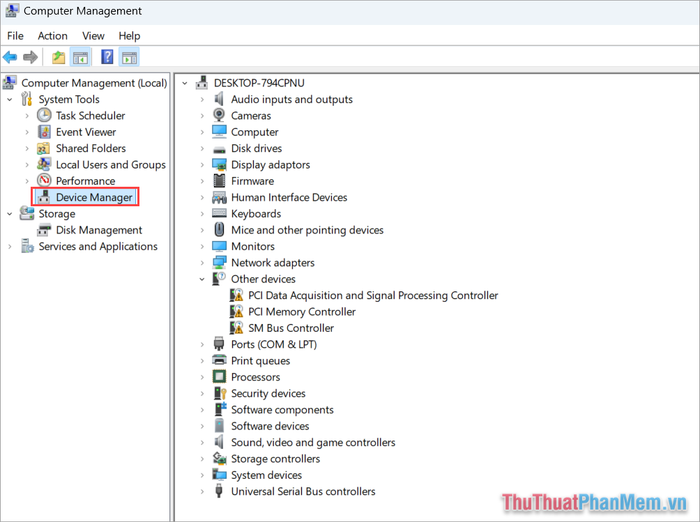The height and width of the screenshot is (522, 700).
Task: Click the Up one level folder icon
Action: [58, 57]
